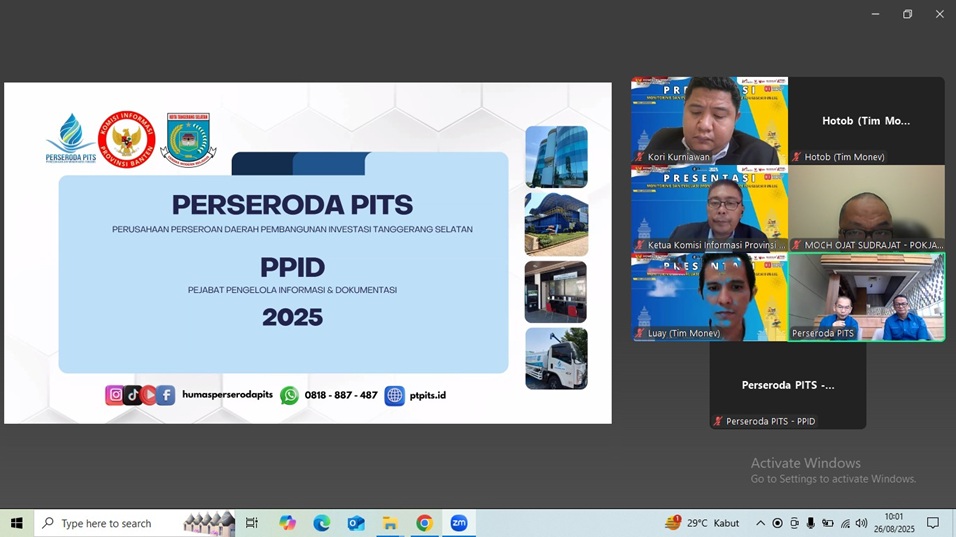This screenshot has width=956, height=537.
Task: Click the taskbar search box
Action: [134, 523]
